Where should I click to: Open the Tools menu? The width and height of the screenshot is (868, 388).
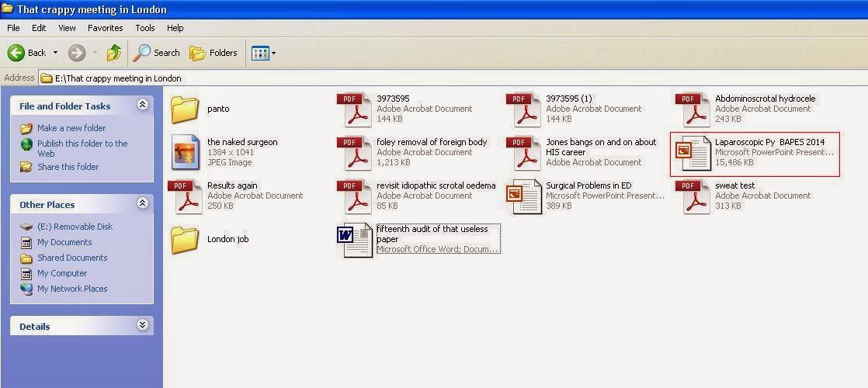click(x=145, y=28)
